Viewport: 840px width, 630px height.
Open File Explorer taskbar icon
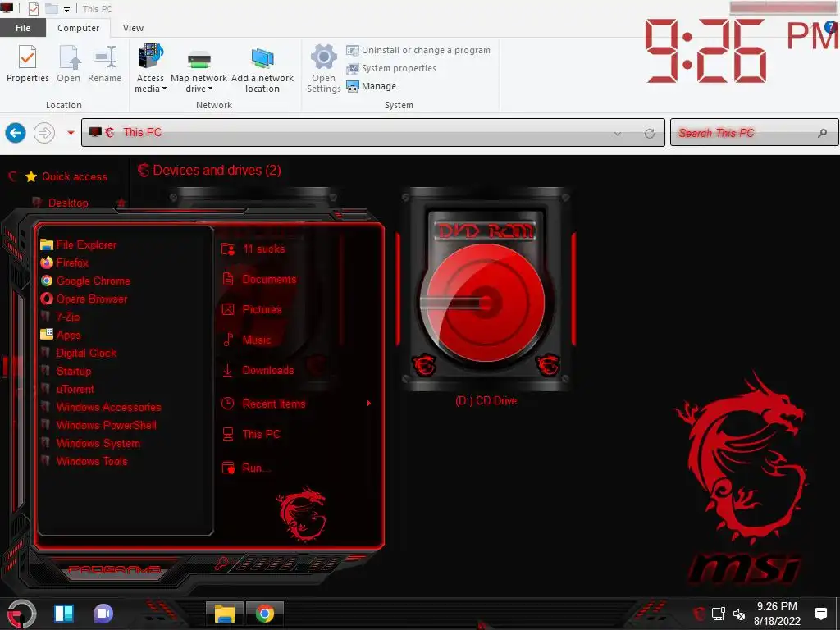225,614
